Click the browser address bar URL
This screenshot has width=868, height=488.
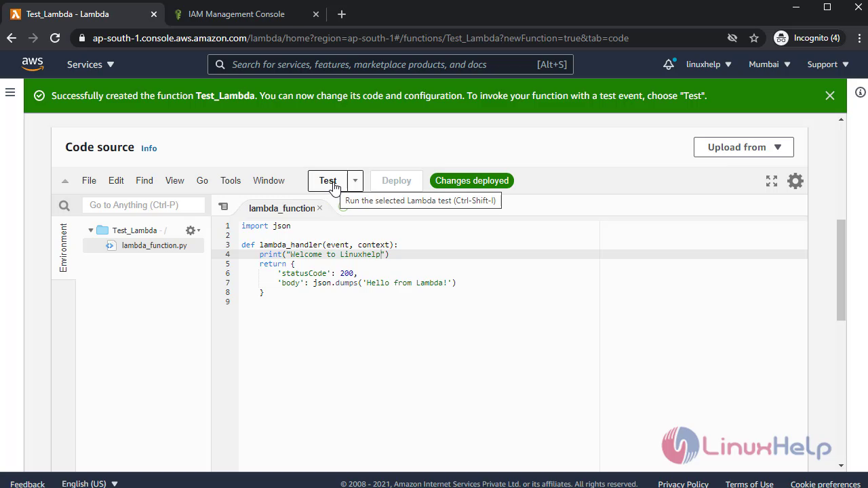click(x=361, y=38)
